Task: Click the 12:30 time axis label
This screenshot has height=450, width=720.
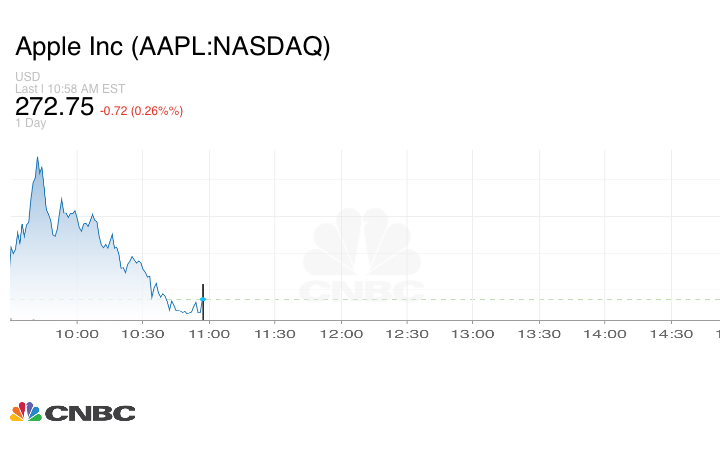Action: [x=407, y=334]
